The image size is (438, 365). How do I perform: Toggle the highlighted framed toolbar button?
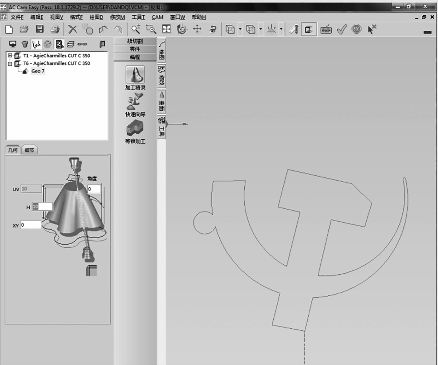[x=309, y=29]
